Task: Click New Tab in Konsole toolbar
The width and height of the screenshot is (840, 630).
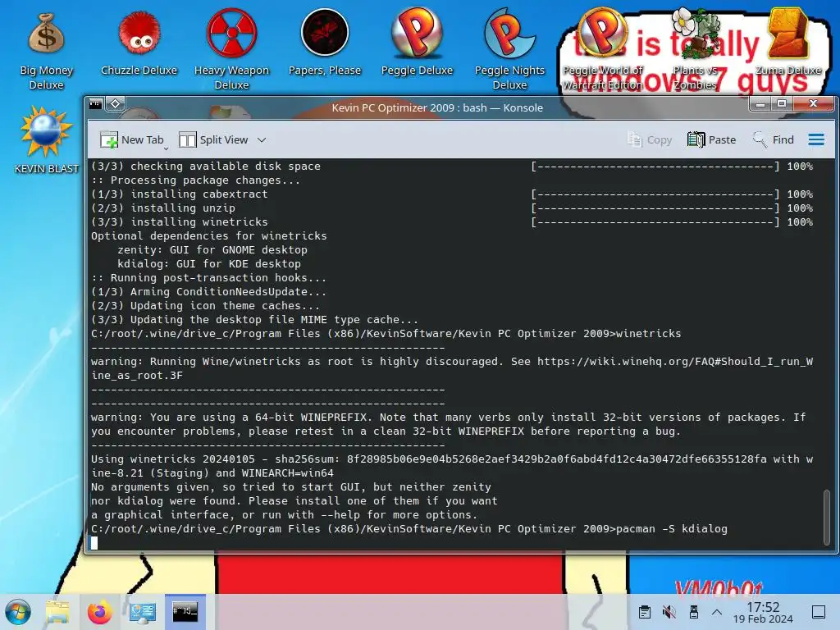Action: pos(132,139)
